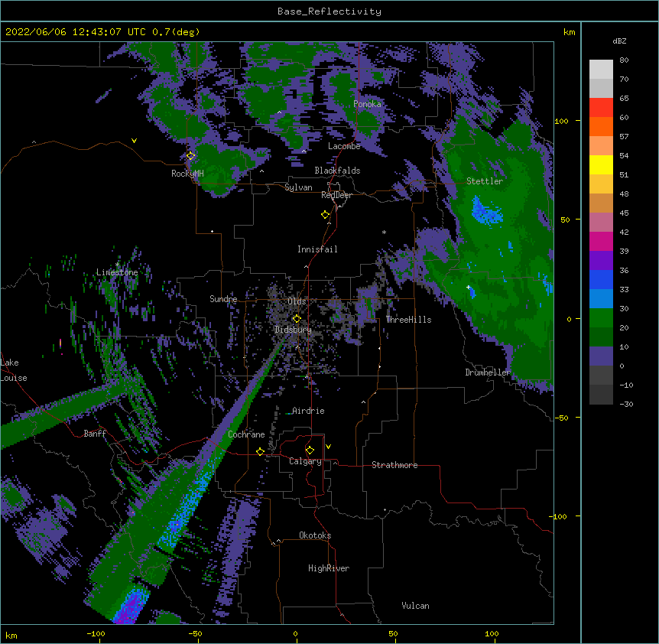The image size is (659, 644).
Task: Click the purple 39-36 dBZ legend swatch
Action: (601, 261)
